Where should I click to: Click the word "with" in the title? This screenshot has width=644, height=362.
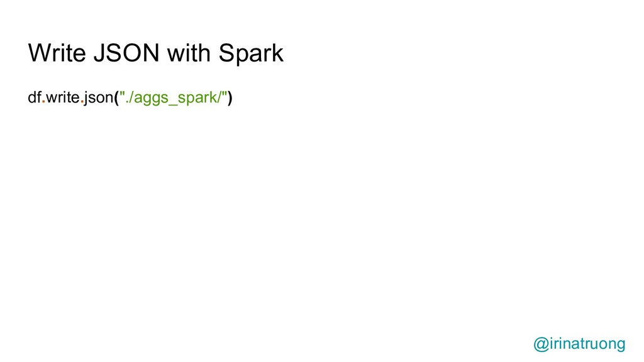(x=189, y=53)
